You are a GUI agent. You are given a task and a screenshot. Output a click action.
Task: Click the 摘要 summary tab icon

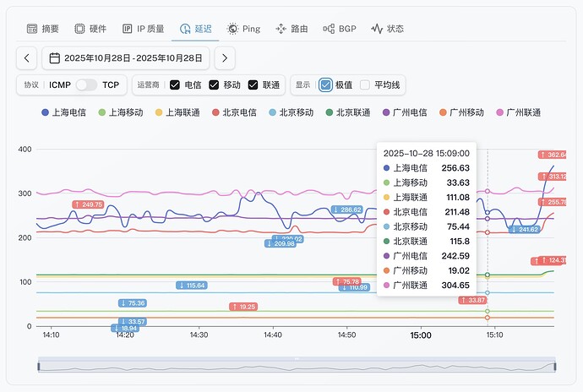coord(32,29)
